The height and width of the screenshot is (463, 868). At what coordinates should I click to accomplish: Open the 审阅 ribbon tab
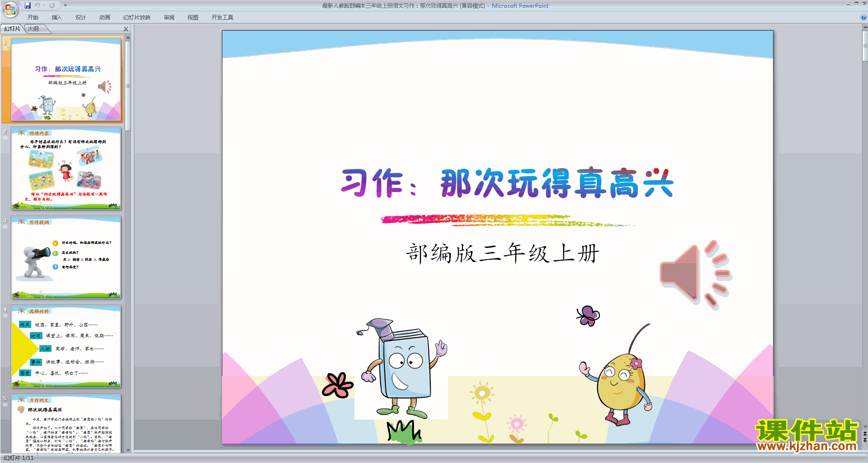[x=169, y=18]
